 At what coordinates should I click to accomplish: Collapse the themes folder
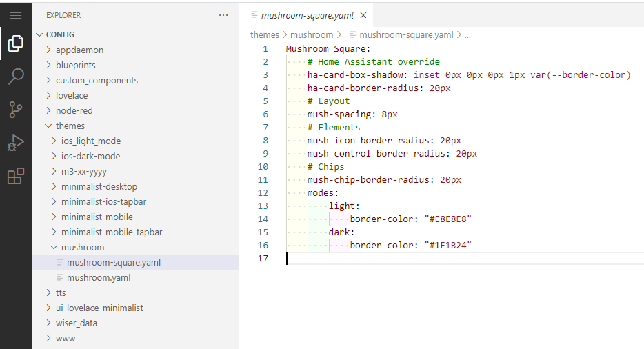(70, 126)
